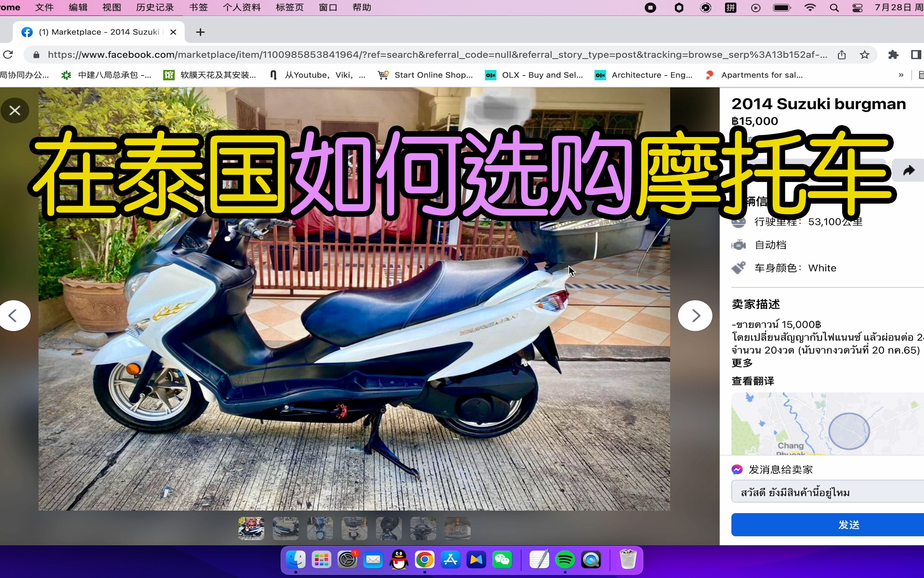Open QuickTime Player from the Dock
Image resolution: width=924 pixels, height=578 pixels.
coord(591,560)
